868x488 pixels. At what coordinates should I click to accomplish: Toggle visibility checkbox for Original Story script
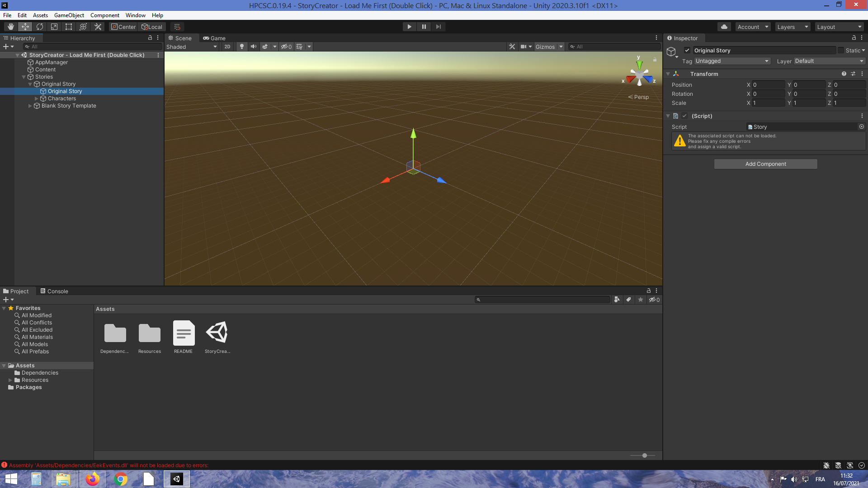(684, 116)
